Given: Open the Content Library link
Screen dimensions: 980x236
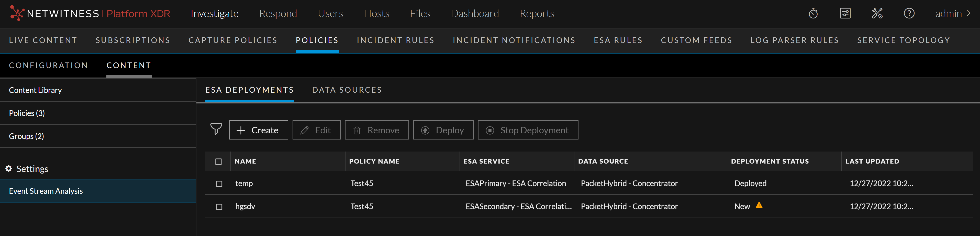Looking at the screenshot, I should pos(35,90).
